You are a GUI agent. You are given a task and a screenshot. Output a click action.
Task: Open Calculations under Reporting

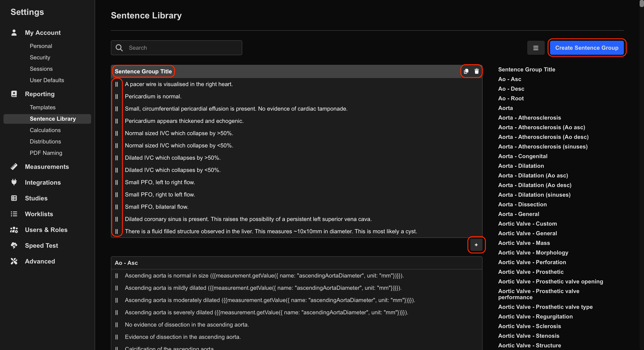(x=45, y=130)
